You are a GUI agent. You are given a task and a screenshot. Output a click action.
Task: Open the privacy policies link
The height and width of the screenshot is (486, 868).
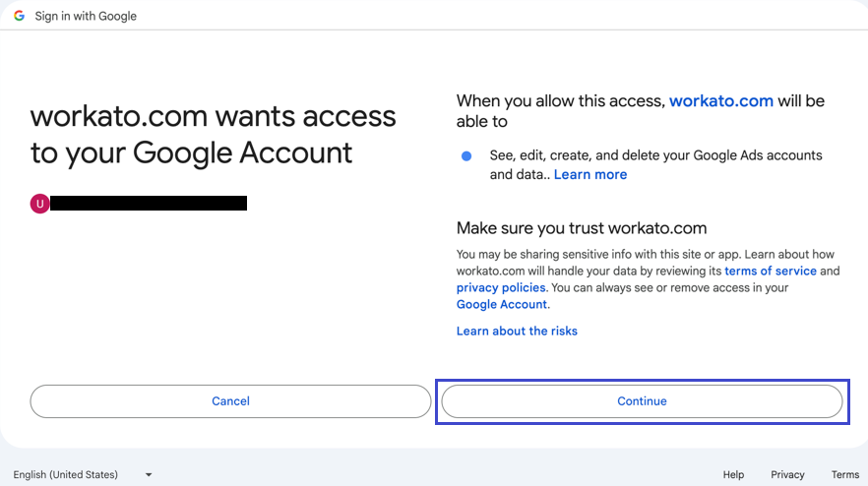501,287
